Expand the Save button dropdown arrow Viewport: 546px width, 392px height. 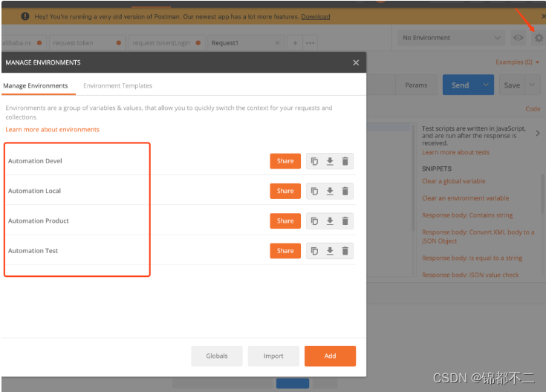coord(533,85)
